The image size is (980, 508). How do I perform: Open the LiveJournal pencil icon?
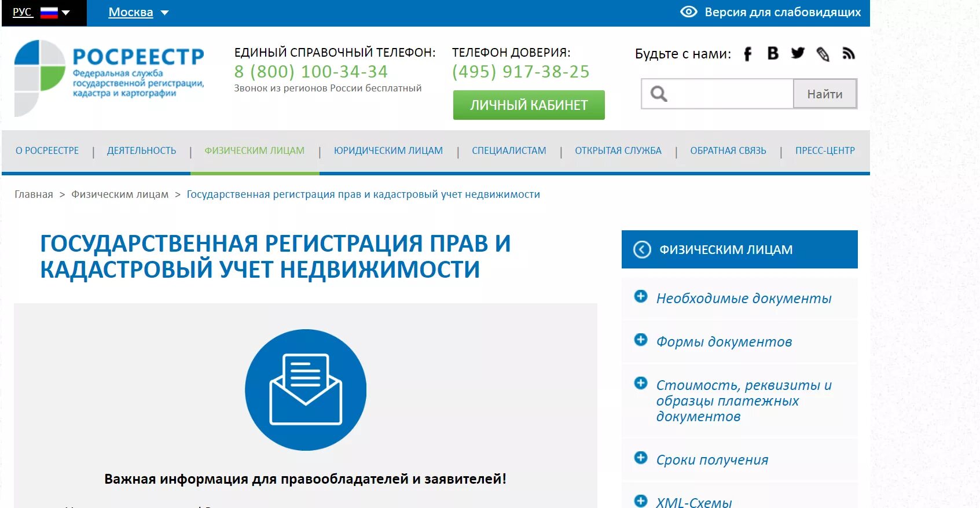(x=823, y=54)
